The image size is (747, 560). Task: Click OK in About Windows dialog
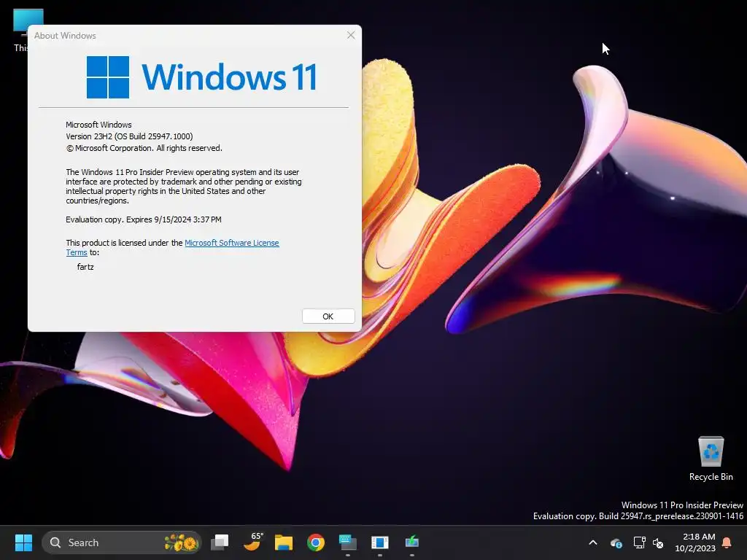pyautogui.click(x=328, y=316)
